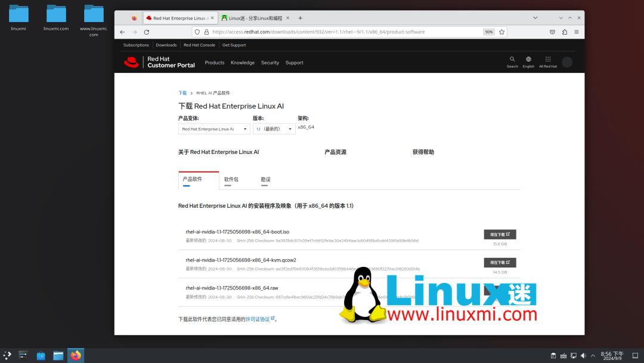Open Firefox application menu (hamburger icon)
The image size is (644, 363).
[x=577, y=32]
